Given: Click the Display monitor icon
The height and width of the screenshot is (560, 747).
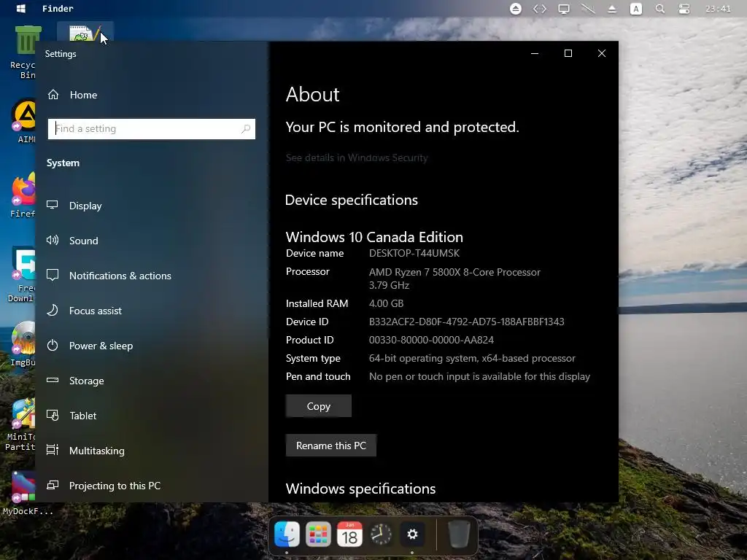Looking at the screenshot, I should 53,205.
